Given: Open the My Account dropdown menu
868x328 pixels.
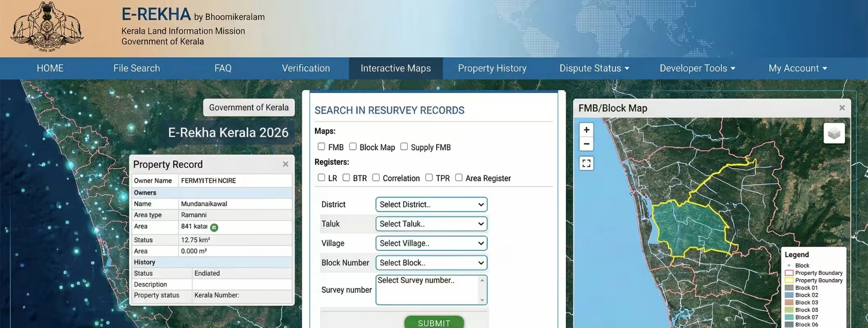Looking at the screenshot, I should [x=798, y=68].
